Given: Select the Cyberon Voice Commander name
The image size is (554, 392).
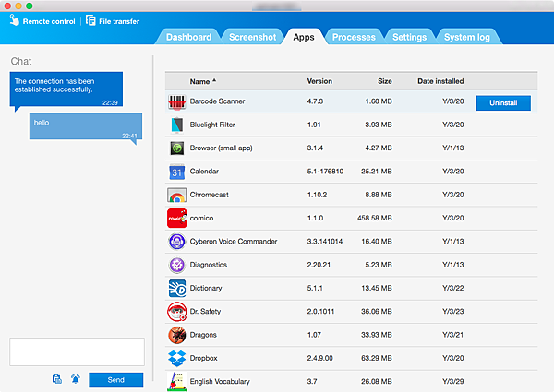Looking at the screenshot, I should [234, 242].
